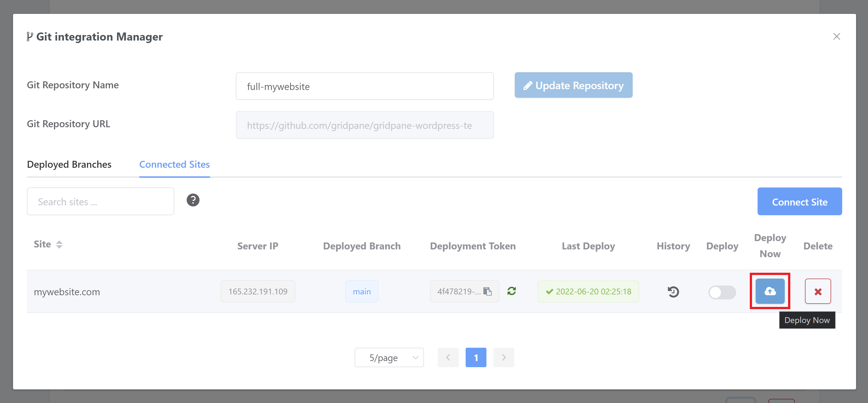The image size is (868, 403).
Task: Toggle the Deploy switch for mywebsite.com
Action: click(721, 292)
